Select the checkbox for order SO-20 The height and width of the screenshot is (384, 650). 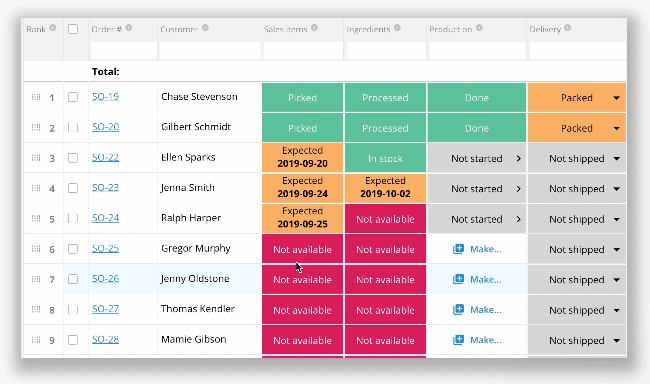pyautogui.click(x=73, y=127)
